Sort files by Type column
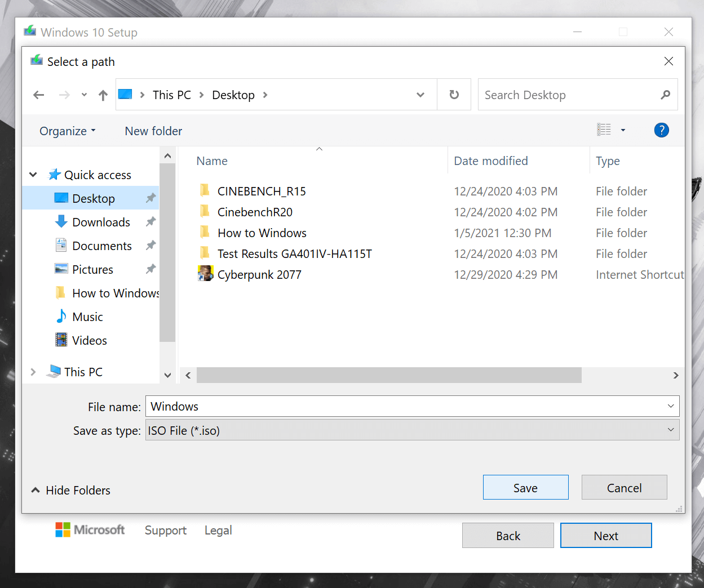Image resolution: width=704 pixels, height=588 pixels. (608, 161)
